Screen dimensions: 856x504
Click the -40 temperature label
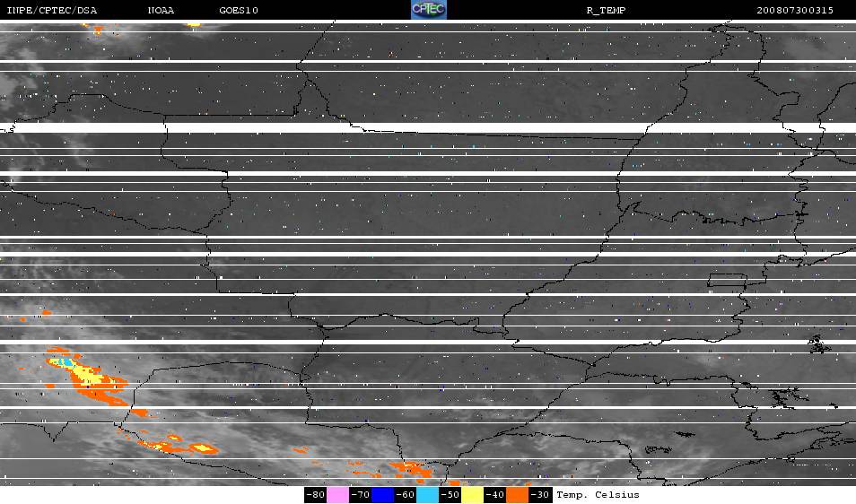[x=494, y=495]
